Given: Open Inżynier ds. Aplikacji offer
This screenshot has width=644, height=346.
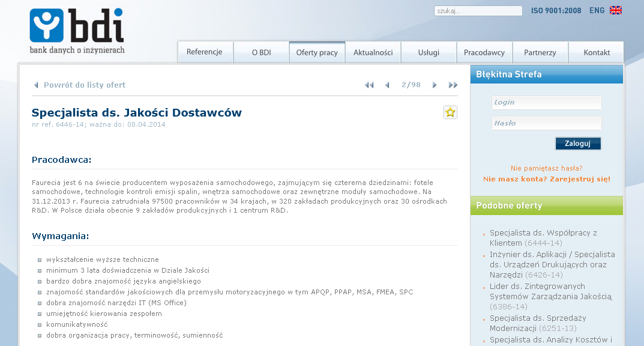Looking at the screenshot, I should (x=552, y=265).
